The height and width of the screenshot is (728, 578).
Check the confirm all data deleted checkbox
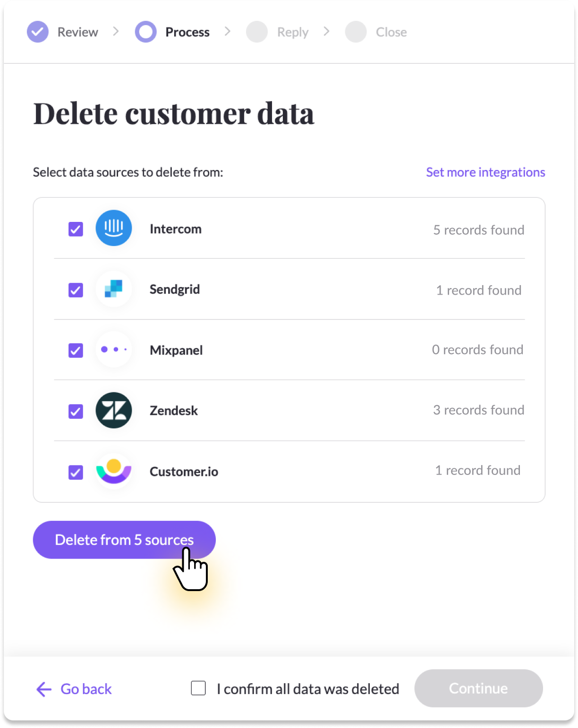point(198,688)
